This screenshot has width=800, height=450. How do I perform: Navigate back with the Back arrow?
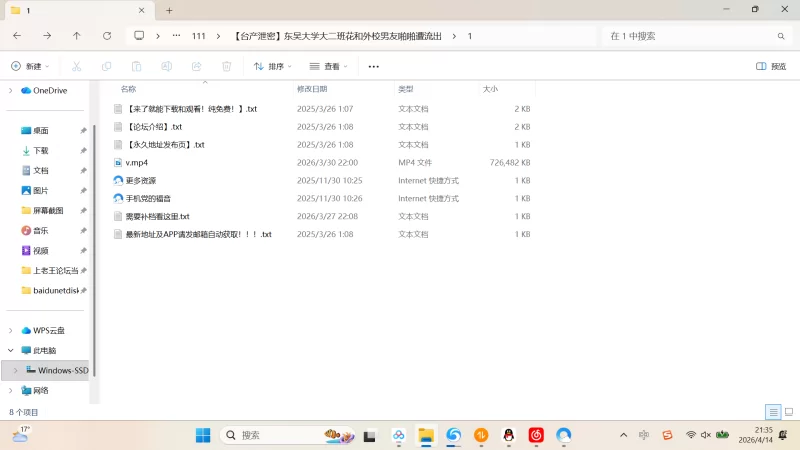point(17,36)
